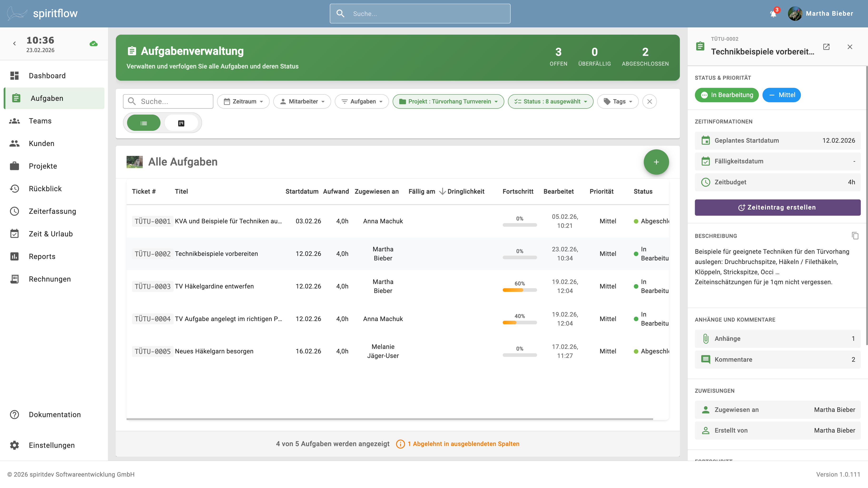Click the Kommentare speech bubble icon
The image size is (868, 488).
click(705, 359)
